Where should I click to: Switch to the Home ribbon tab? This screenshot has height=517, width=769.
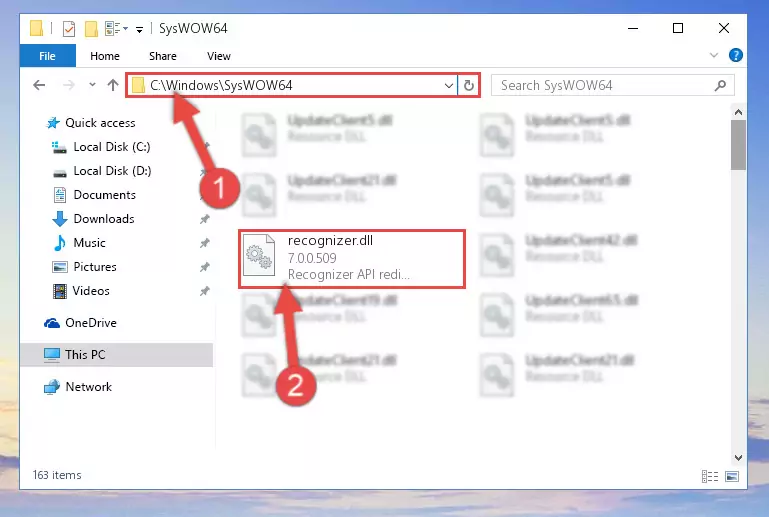[104, 56]
